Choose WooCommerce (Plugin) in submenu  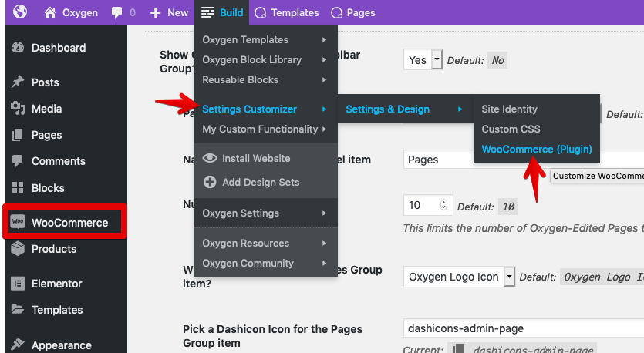click(x=536, y=149)
